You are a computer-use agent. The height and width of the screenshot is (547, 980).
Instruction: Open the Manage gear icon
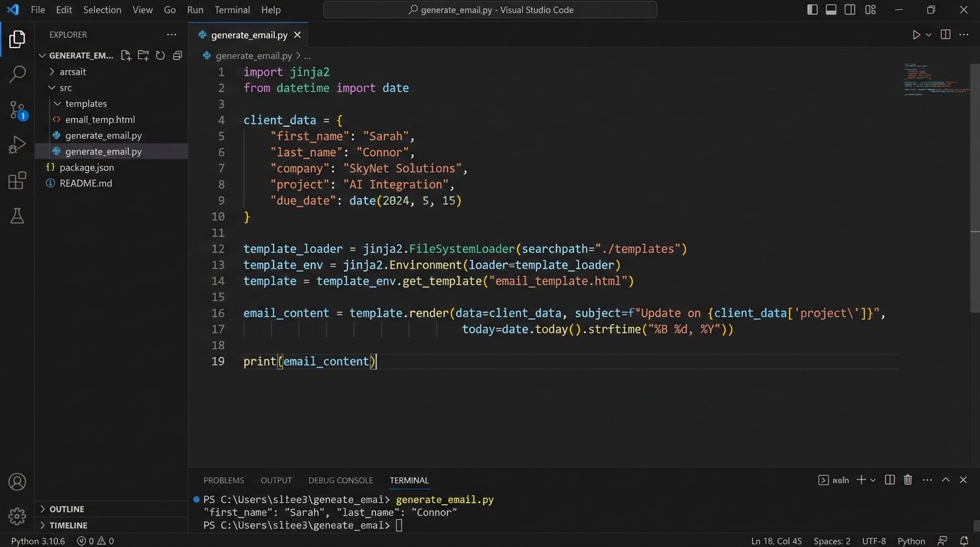(x=17, y=516)
